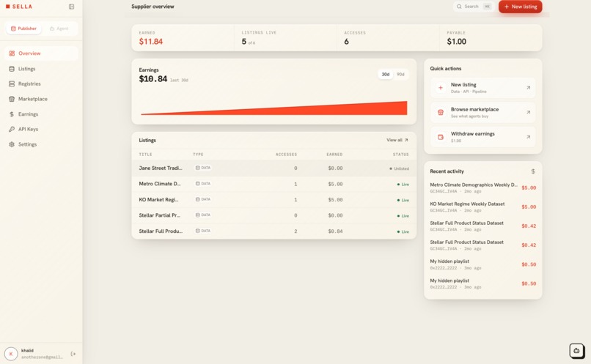
Task: Sort by EARNED column header
Action: click(334, 155)
